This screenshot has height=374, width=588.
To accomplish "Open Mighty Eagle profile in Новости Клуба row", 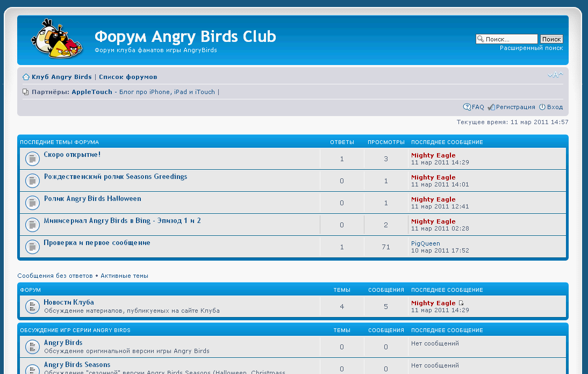I will click(433, 303).
